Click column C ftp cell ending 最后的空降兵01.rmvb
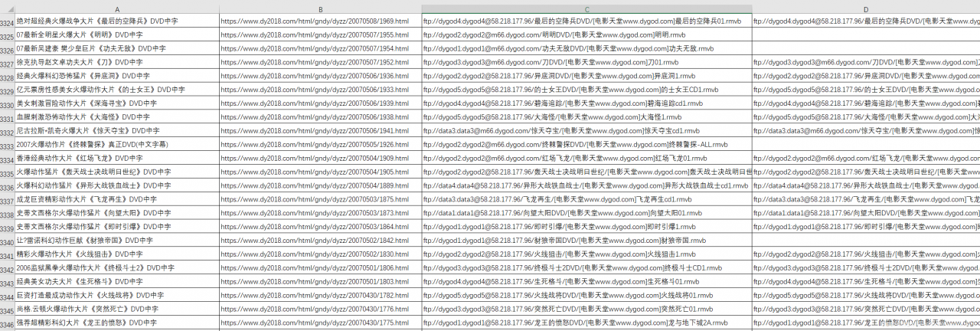This screenshot has width=980, height=331. click(x=586, y=21)
